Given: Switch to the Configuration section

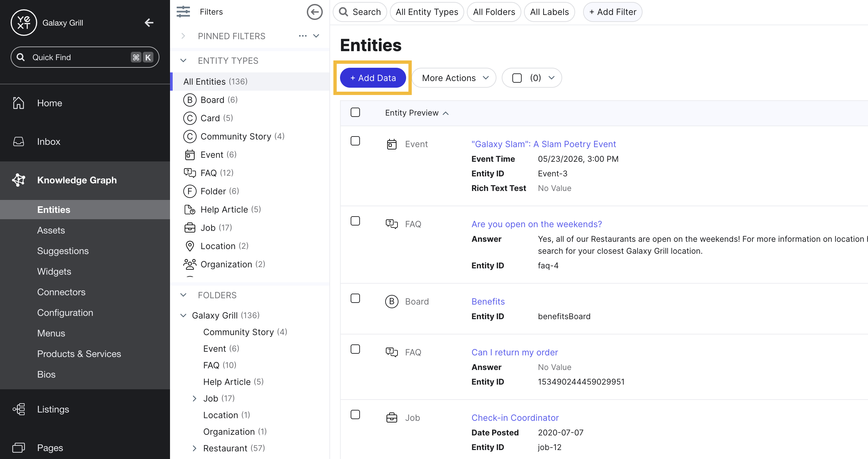Looking at the screenshot, I should pyautogui.click(x=65, y=313).
